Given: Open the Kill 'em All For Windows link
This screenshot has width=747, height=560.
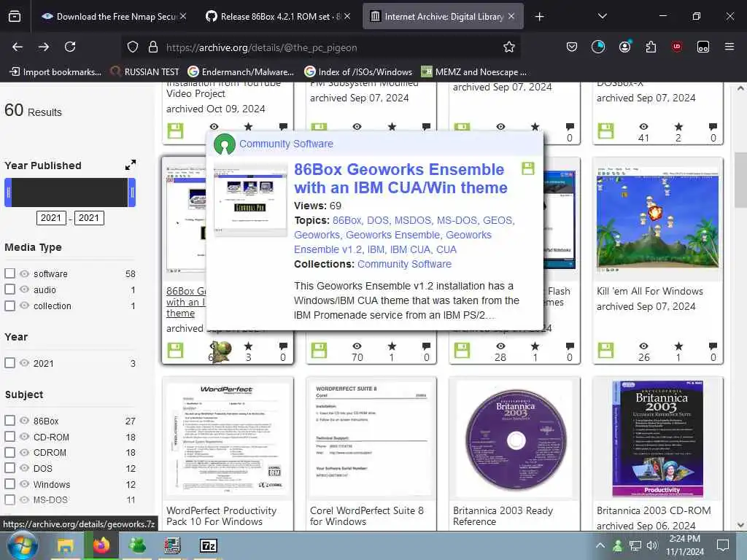Looking at the screenshot, I should (x=650, y=291).
